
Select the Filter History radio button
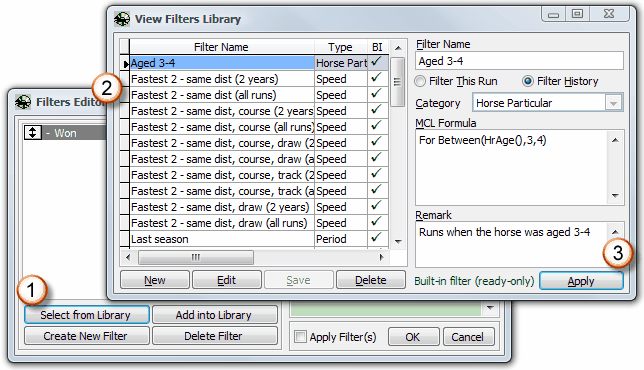coord(528,81)
